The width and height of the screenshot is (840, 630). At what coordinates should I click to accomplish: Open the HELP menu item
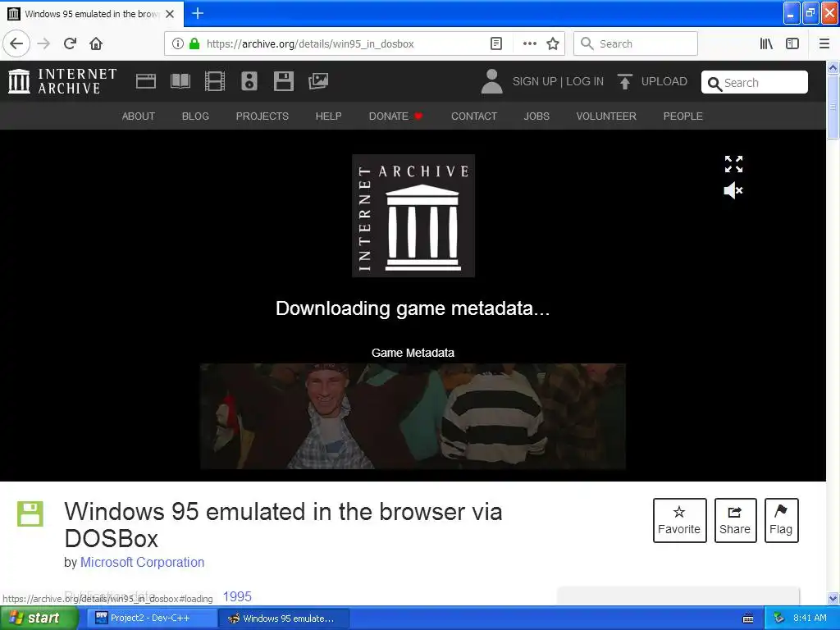coord(328,116)
